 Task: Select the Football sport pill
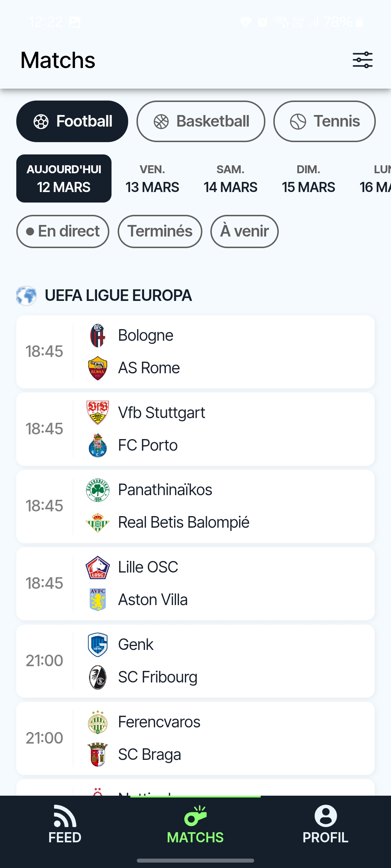pyautogui.click(x=72, y=121)
